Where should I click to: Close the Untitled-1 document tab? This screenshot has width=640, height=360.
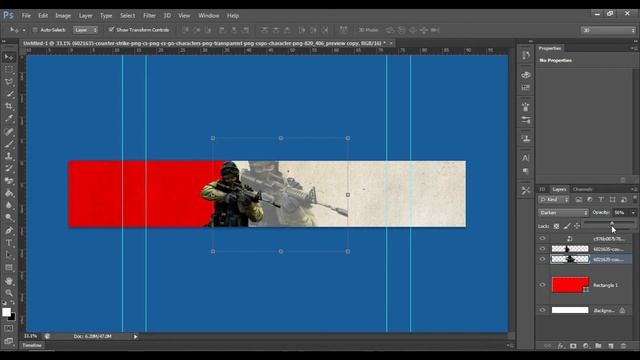pyautogui.click(x=391, y=43)
